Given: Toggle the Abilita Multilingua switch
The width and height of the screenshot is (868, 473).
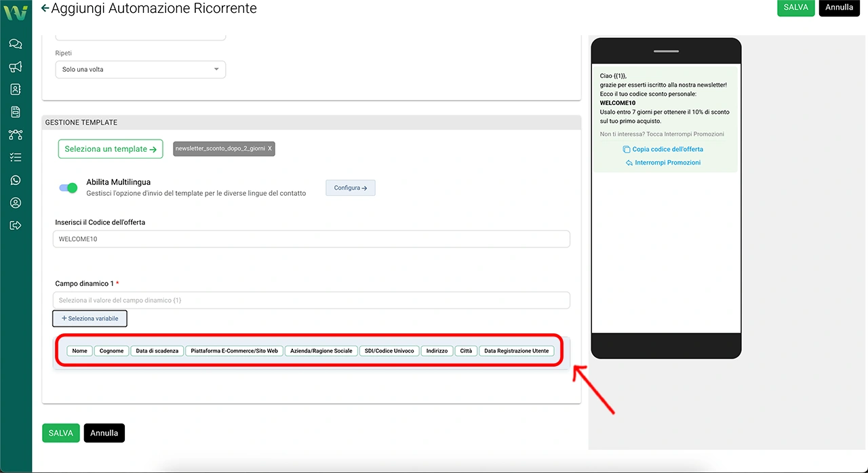Looking at the screenshot, I should click(x=68, y=188).
